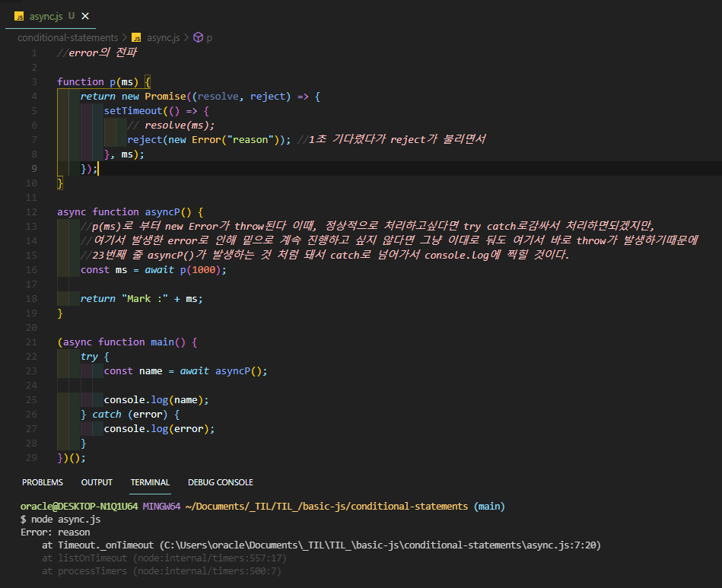
Task: Click line number 21 in gutter
Action: pyautogui.click(x=31, y=342)
